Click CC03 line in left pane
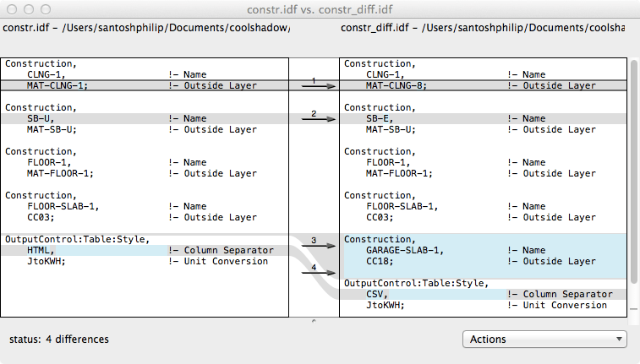The width and height of the screenshot is (640, 364). tap(145, 217)
